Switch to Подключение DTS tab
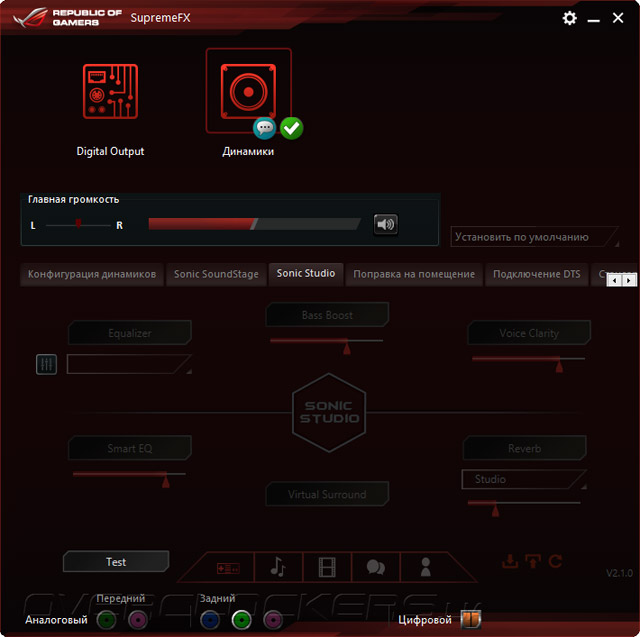 pyautogui.click(x=536, y=274)
